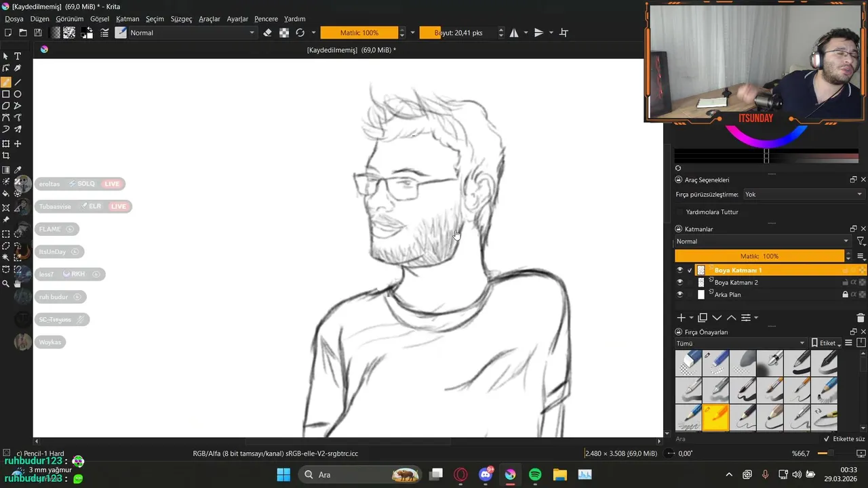Viewport: 868px width, 488px height.
Task: Select the Move tool
Action: 18,144
